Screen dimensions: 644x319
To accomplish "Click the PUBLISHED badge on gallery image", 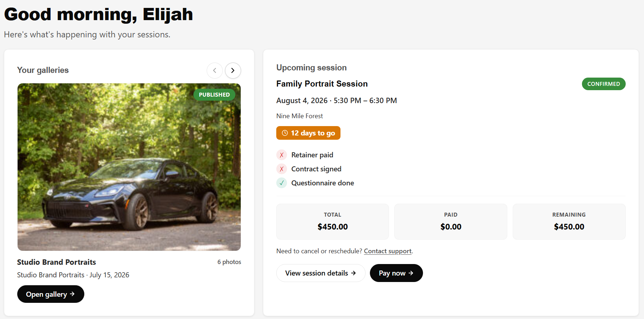I will pos(214,94).
